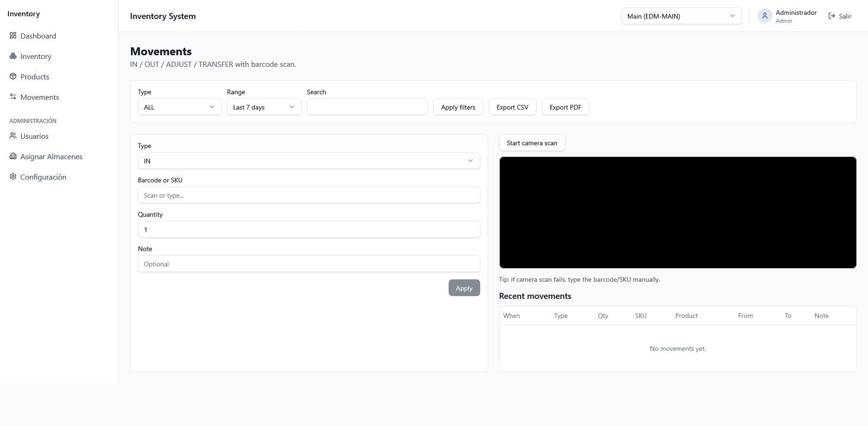Select the Dashboard icon in sidebar
Image resolution: width=868 pixels, height=426 pixels.
[13, 36]
